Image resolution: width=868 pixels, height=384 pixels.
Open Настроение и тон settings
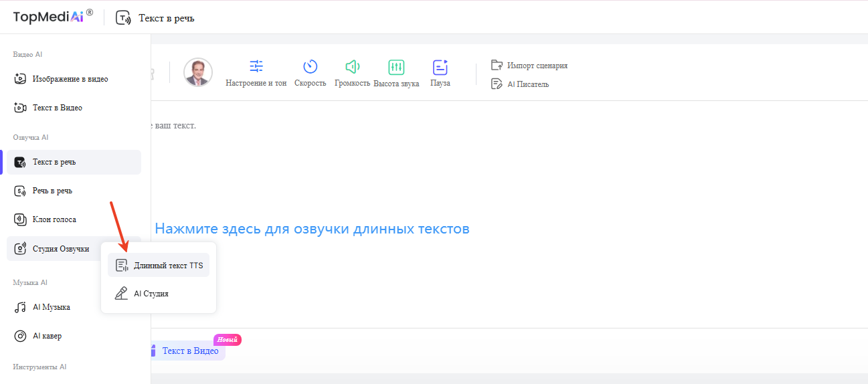(x=256, y=83)
